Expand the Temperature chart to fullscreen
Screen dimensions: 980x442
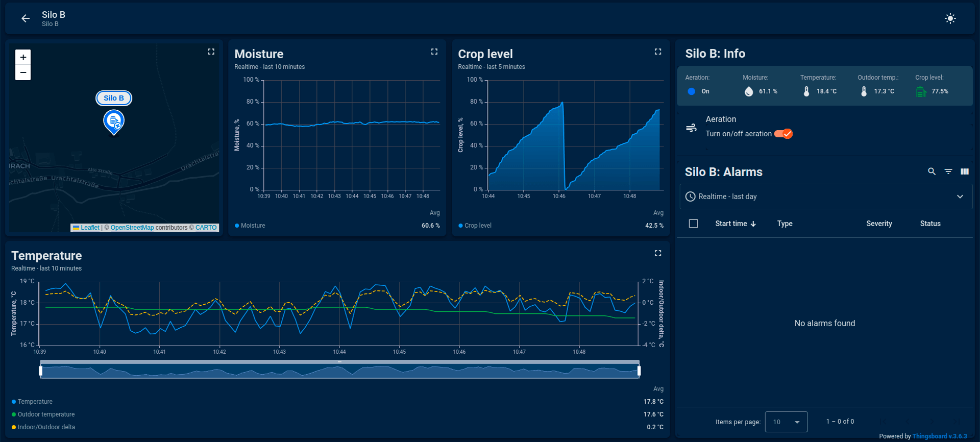point(658,253)
